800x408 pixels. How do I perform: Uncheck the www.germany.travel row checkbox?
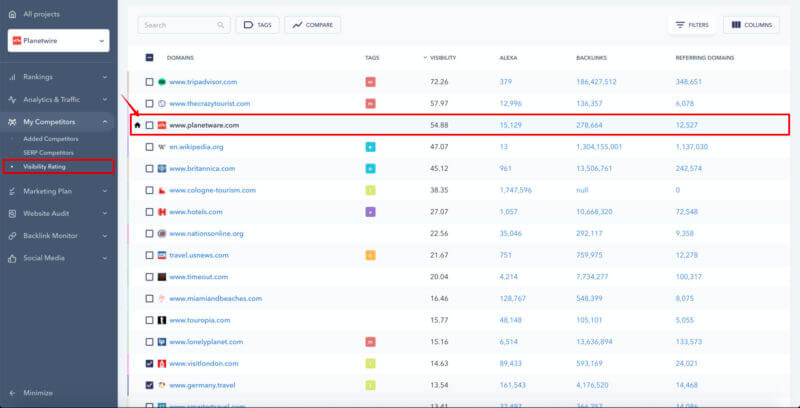tap(149, 385)
